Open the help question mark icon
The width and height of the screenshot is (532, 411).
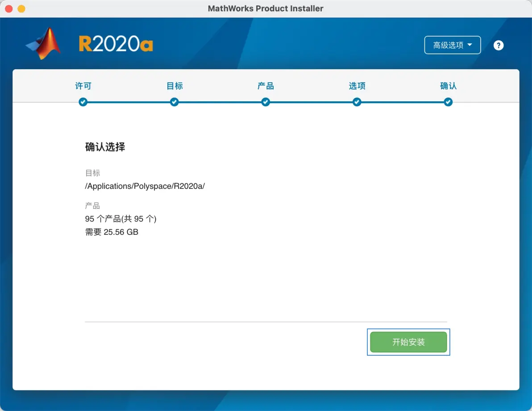(x=499, y=45)
